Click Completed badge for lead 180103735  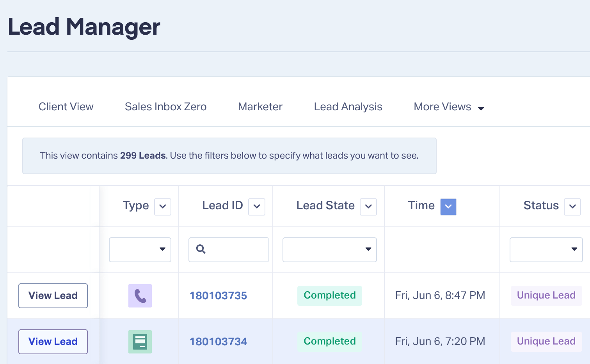click(x=330, y=295)
